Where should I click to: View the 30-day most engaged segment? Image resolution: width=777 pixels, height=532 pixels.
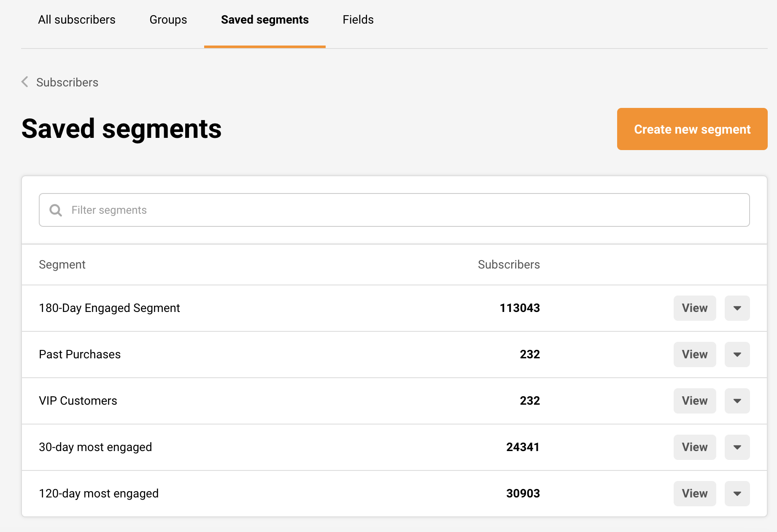[694, 447]
